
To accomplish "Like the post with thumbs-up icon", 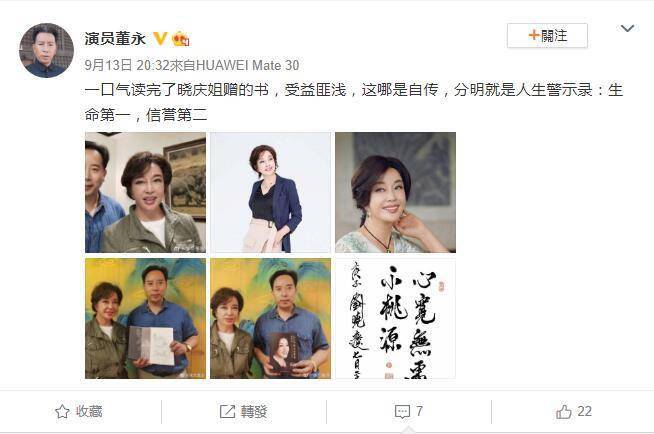I will click(563, 411).
